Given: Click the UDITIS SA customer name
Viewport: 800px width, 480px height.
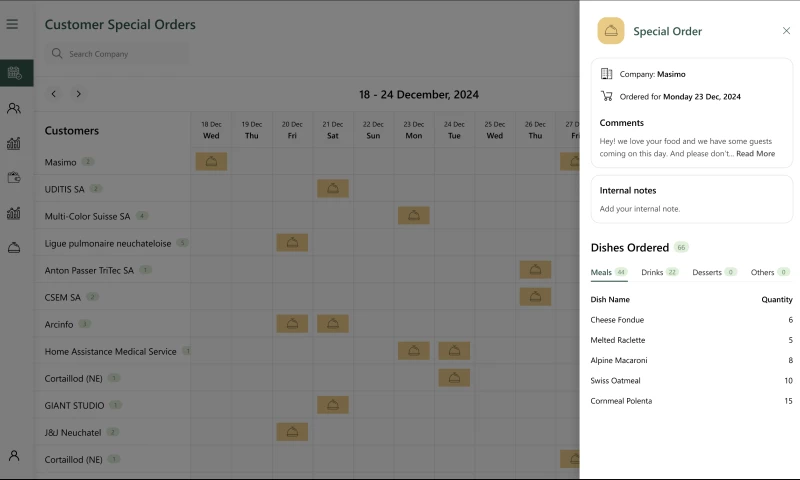Looking at the screenshot, I should [64, 189].
